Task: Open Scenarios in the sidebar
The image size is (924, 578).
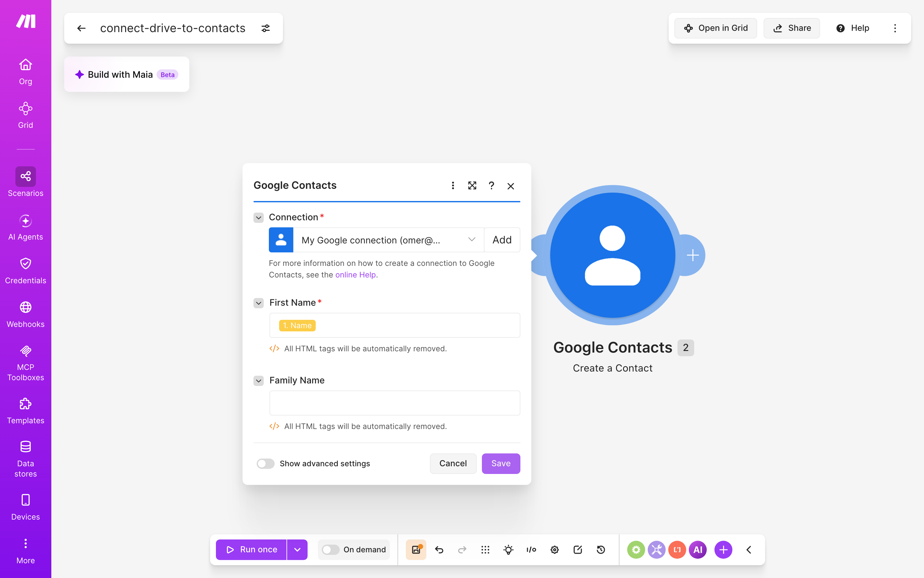Action: (x=26, y=182)
